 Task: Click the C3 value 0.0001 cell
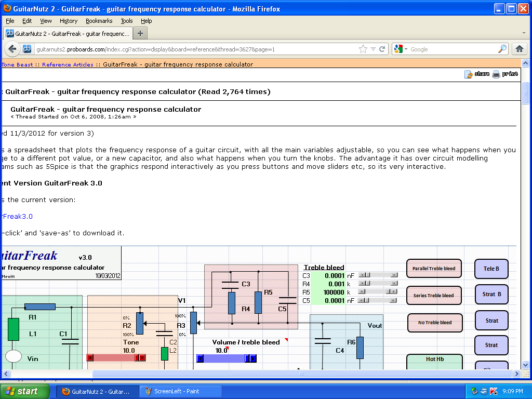point(328,275)
